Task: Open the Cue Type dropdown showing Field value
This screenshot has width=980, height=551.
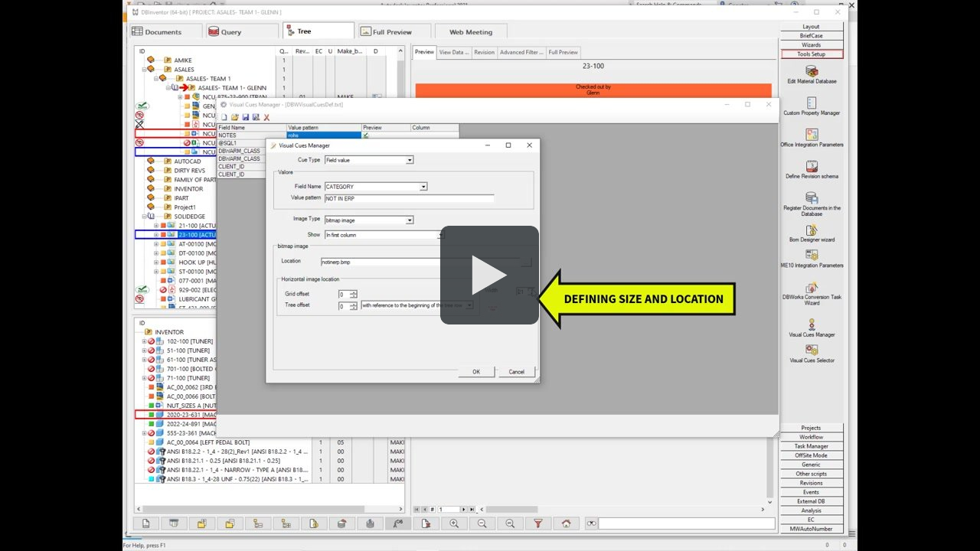Action: click(409, 160)
